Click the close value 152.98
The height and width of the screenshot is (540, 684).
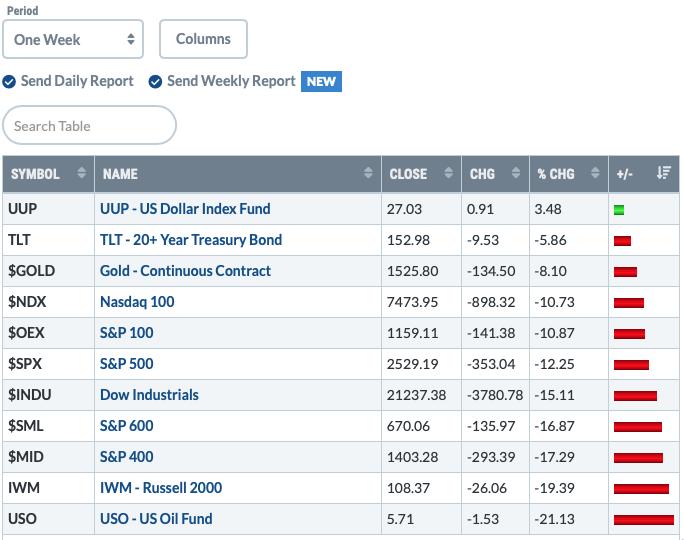tap(408, 240)
